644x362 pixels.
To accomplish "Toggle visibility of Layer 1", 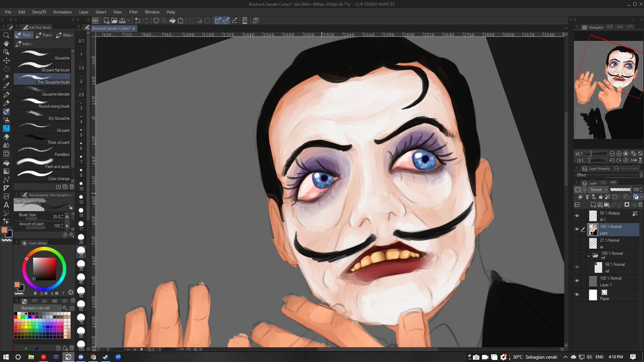I will pyautogui.click(x=577, y=281).
